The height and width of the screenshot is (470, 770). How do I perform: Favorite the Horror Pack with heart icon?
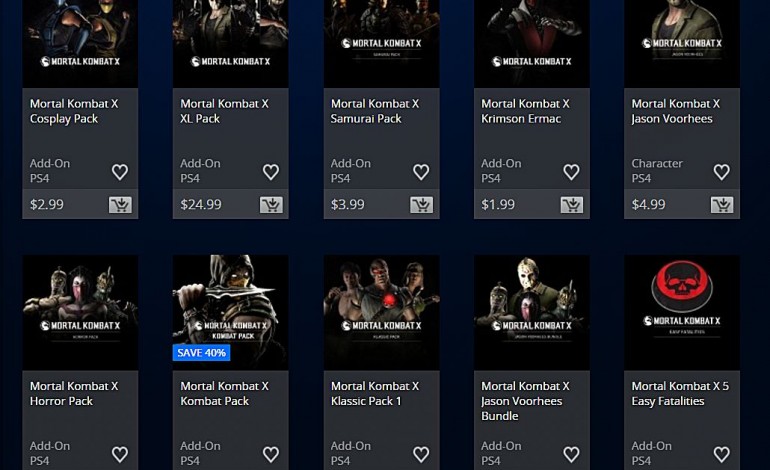(x=120, y=454)
